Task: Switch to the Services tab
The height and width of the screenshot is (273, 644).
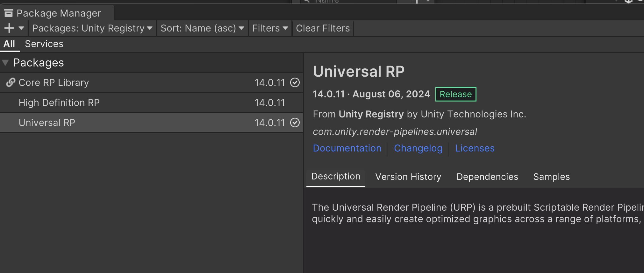Action: (44, 44)
